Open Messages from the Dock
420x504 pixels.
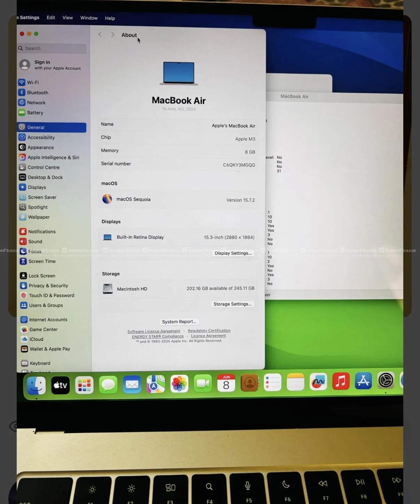108,385
